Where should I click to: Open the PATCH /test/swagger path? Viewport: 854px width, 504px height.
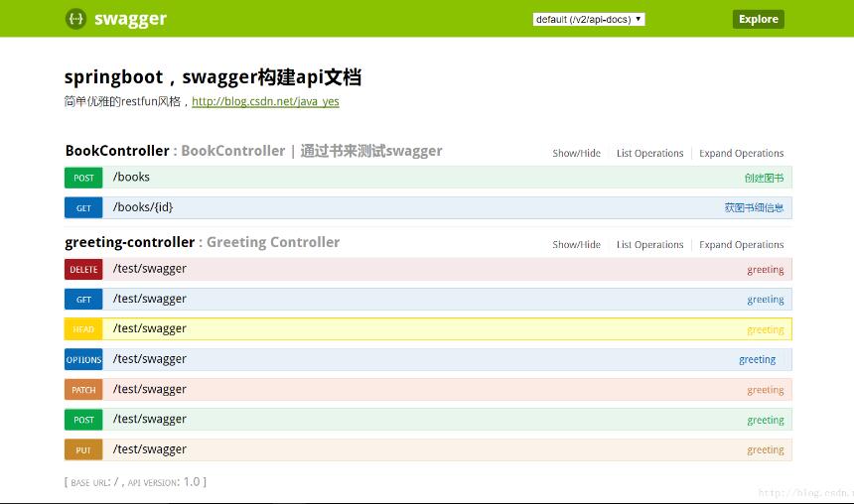150,389
